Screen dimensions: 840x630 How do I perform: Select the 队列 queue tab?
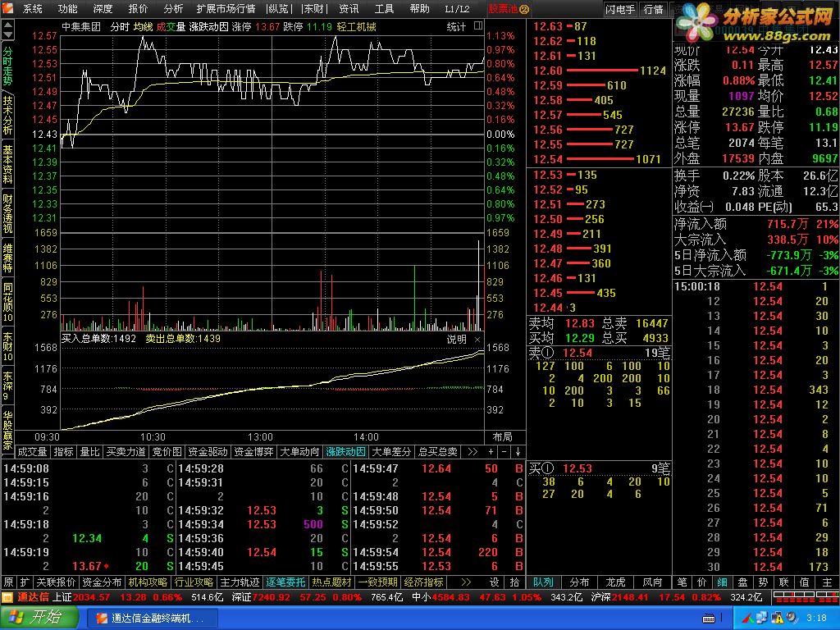tap(543, 582)
